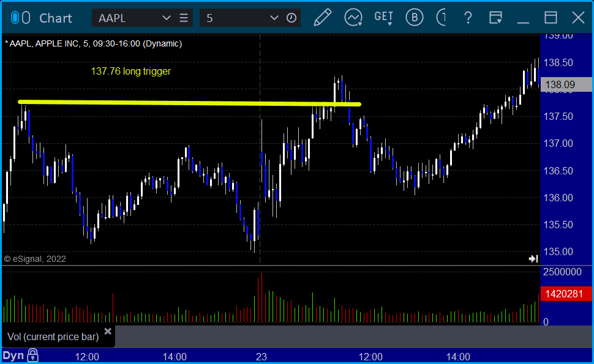Click the 137.00 price axis label
This screenshot has height=364, width=594.
[558, 143]
